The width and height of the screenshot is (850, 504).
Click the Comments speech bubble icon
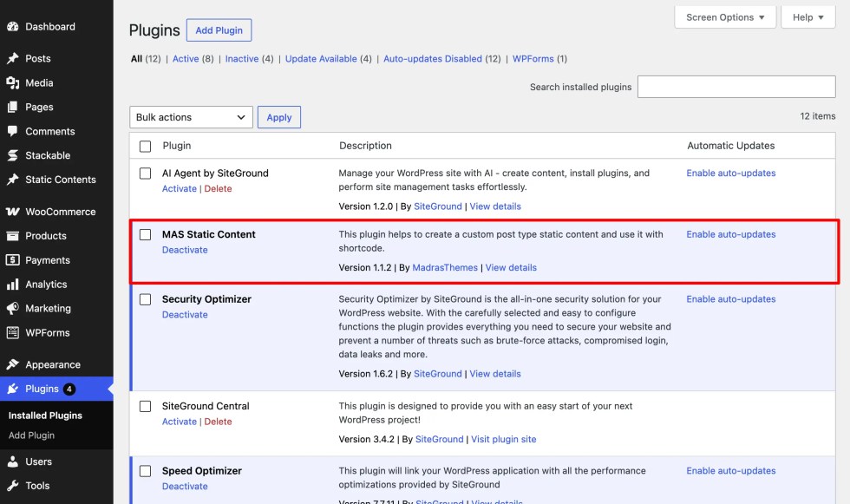pyautogui.click(x=12, y=131)
